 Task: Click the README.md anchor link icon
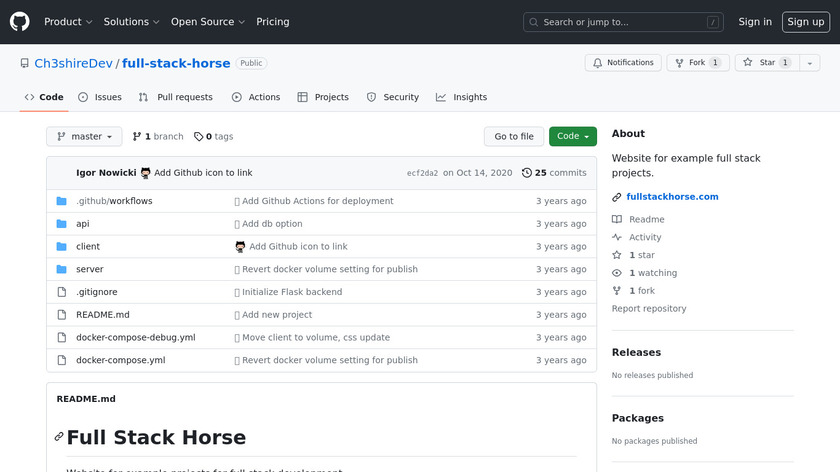(x=59, y=437)
